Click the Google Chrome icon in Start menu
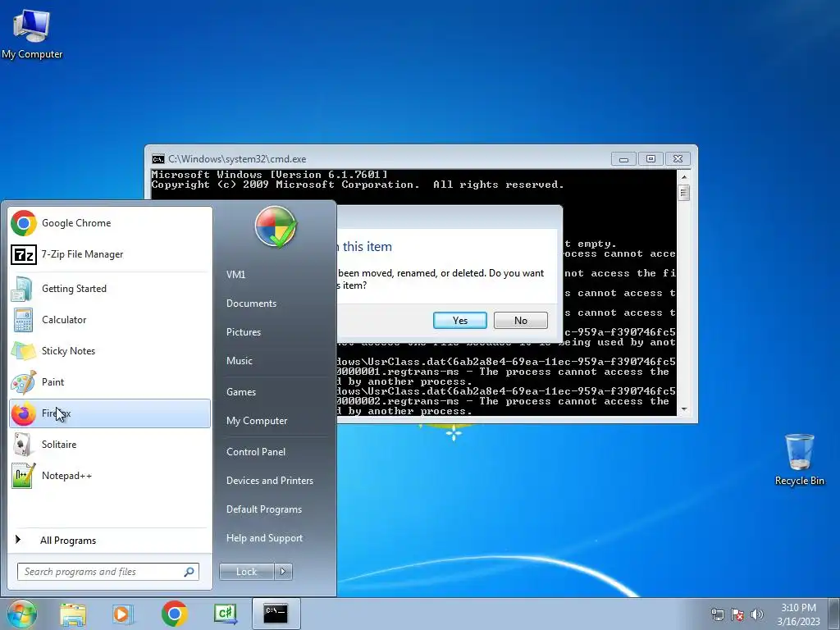This screenshot has width=840, height=630. pos(24,223)
